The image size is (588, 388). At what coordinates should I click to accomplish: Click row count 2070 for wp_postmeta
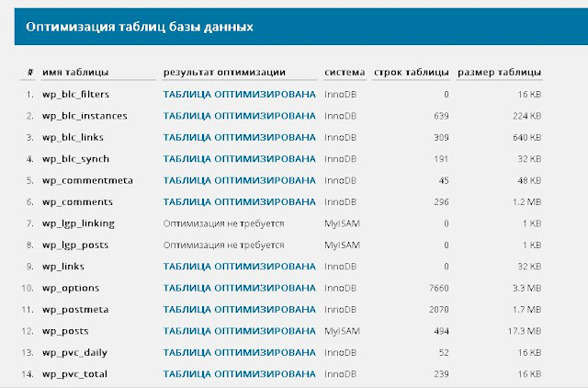coord(439,310)
